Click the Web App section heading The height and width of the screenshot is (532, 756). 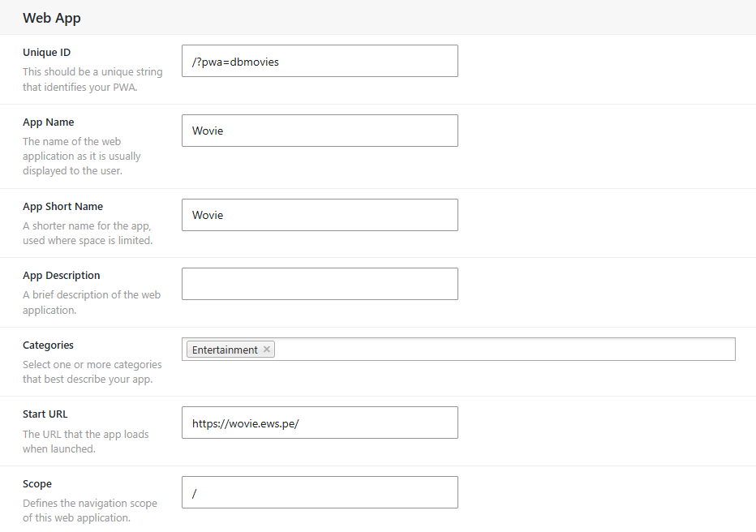(52, 18)
